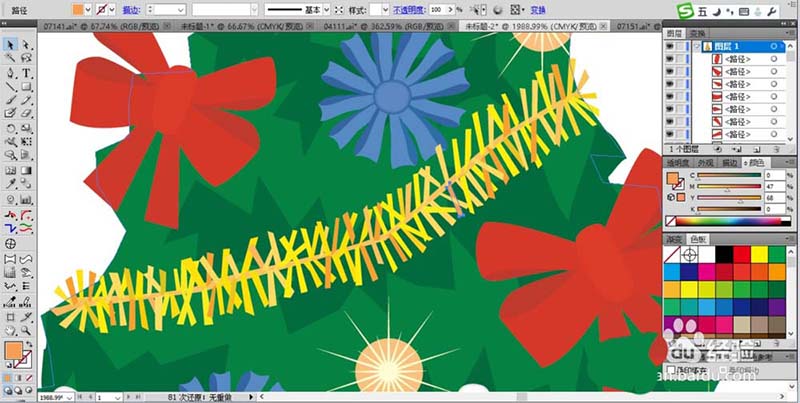Open fill color dropdown in control bar
Viewport: 800px width, 403px height.
88,10
